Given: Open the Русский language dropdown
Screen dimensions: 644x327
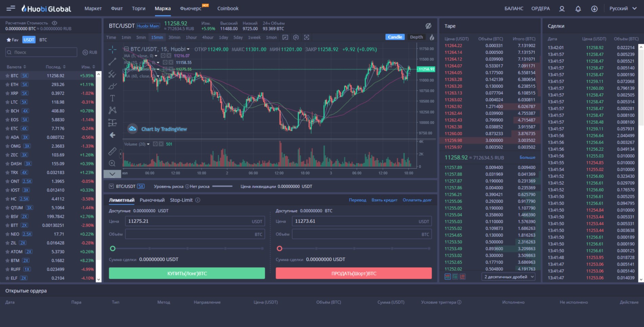Looking at the screenshot, I should click(x=623, y=8).
